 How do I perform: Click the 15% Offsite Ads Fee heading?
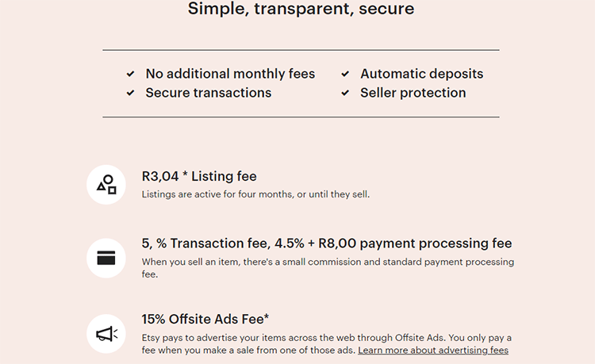[x=205, y=319]
